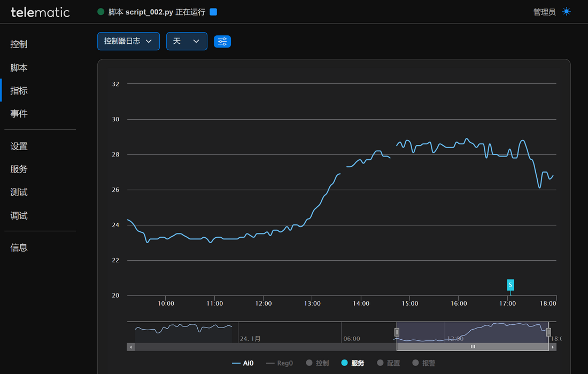Toggle light theme with sun icon
This screenshot has height=374, width=588.
(567, 12)
